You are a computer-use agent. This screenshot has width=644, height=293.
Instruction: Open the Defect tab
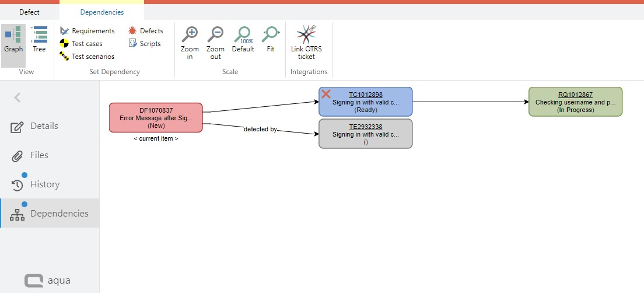(x=30, y=12)
